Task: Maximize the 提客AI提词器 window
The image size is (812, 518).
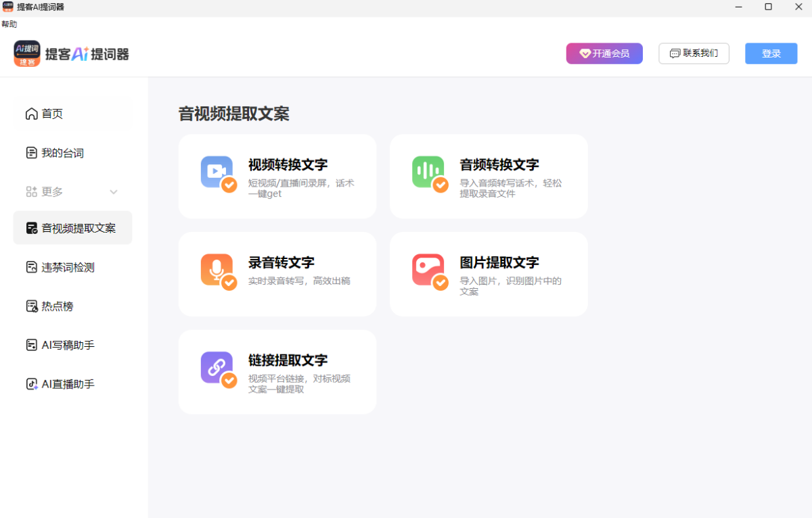Action: (x=768, y=7)
